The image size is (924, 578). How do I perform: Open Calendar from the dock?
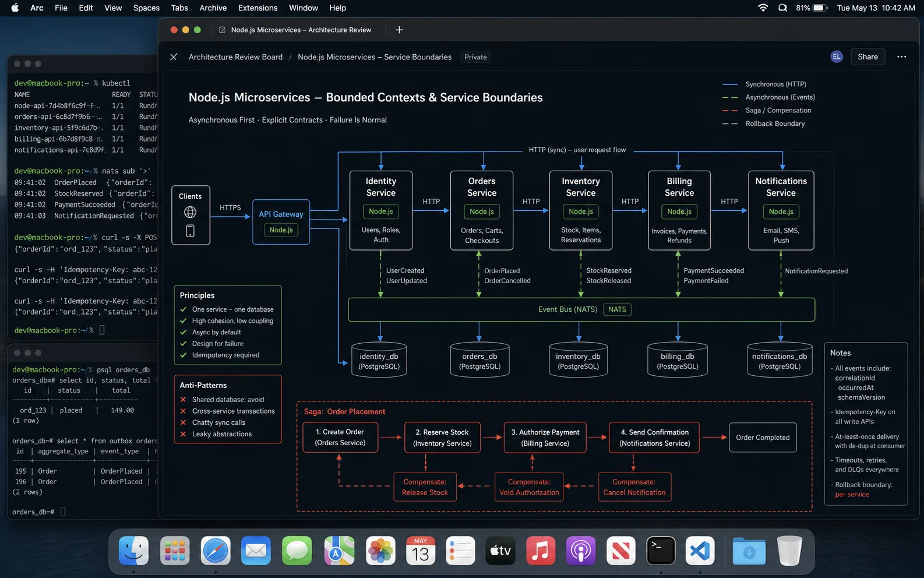click(x=421, y=551)
